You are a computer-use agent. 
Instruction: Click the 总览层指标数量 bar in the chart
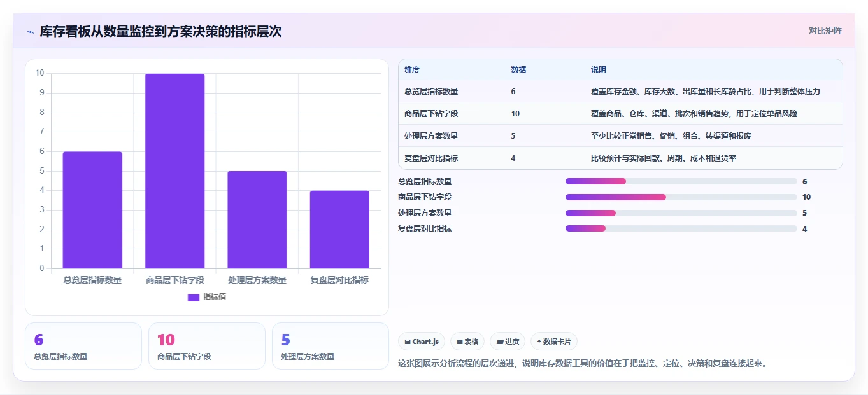[x=92, y=210]
